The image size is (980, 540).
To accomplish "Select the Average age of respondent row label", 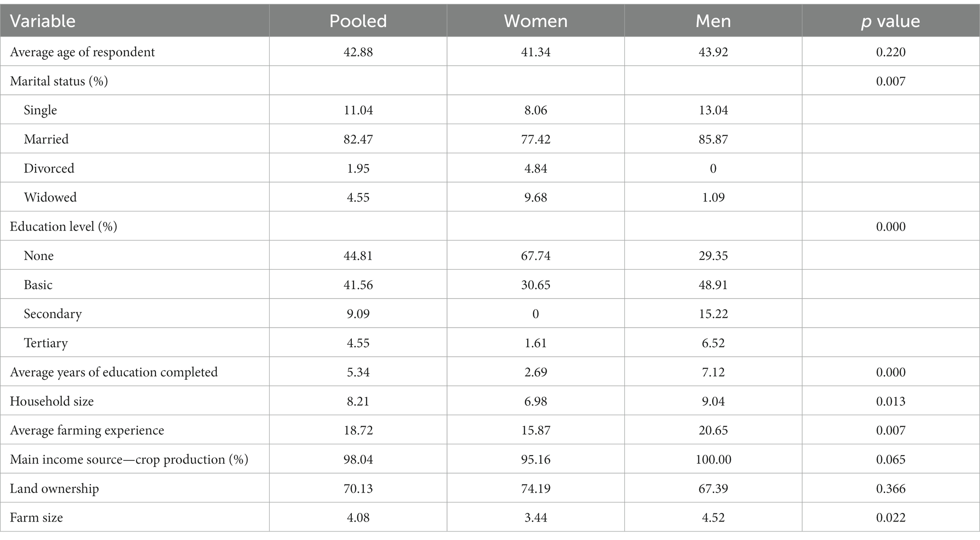I will (x=82, y=52).
